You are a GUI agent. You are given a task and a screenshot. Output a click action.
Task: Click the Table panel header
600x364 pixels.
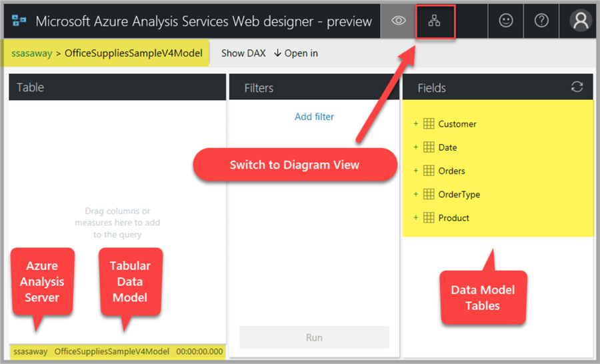pos(117,87)
